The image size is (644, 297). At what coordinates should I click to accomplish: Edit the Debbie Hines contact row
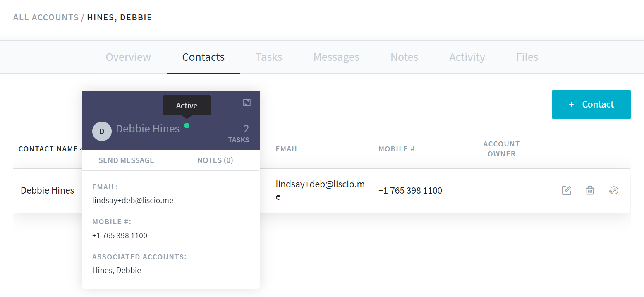pyautogui.click(x=567, y=190)
